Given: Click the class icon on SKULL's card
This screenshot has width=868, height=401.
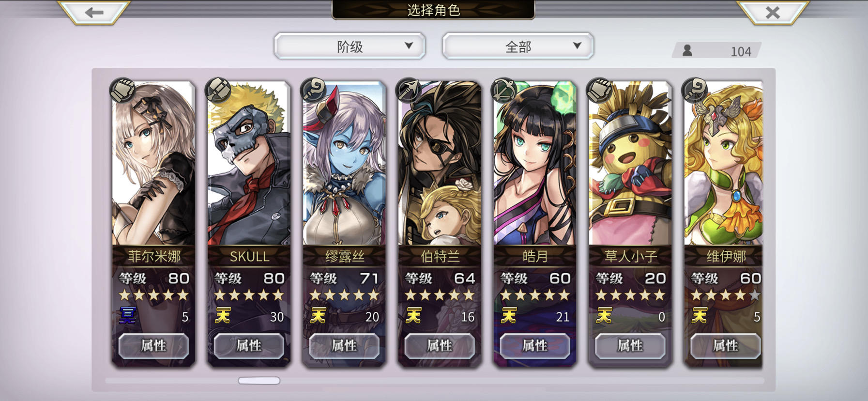Looking at the screenshot, I should tap(218, 90).
